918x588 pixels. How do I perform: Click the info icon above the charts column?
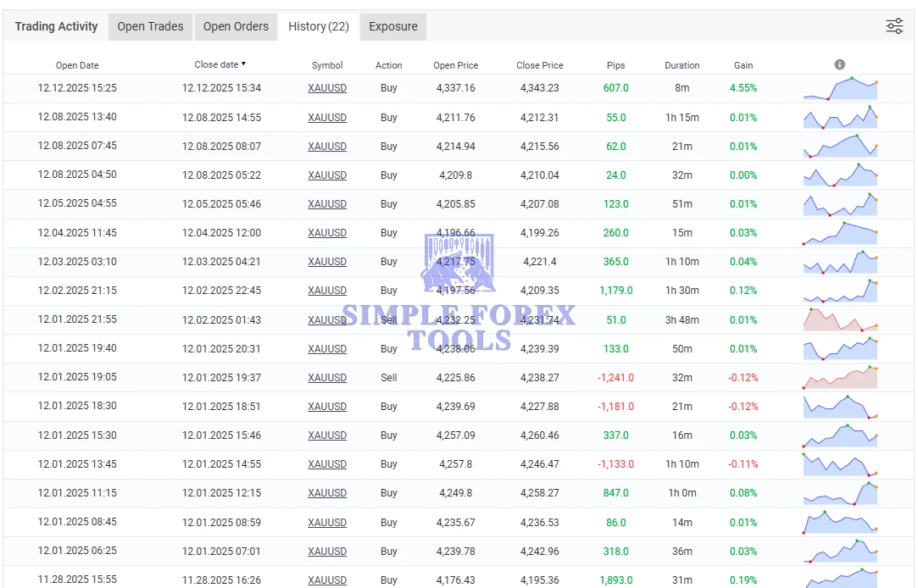839,64
